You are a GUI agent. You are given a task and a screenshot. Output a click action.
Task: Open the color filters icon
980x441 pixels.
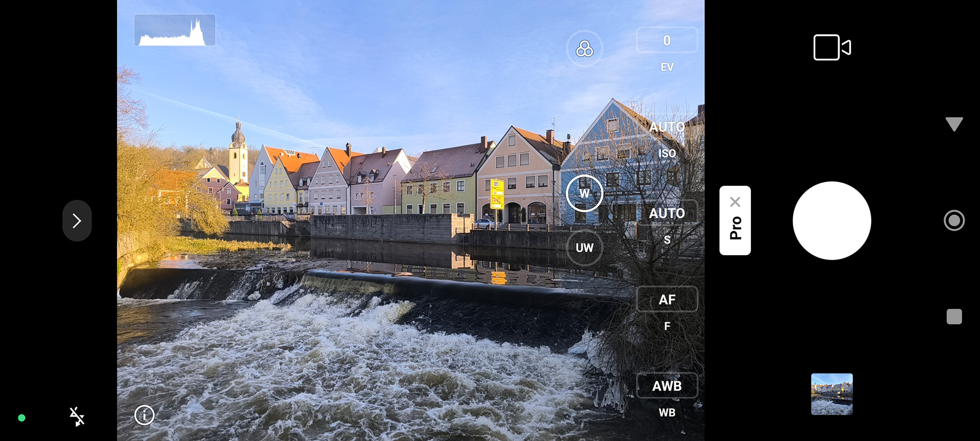(x=584, y=49)
